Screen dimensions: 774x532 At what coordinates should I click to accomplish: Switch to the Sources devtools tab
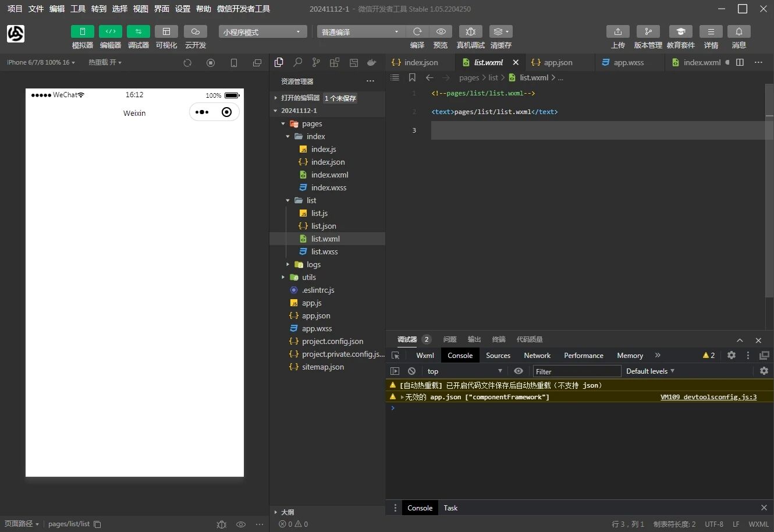click(498, 356)
